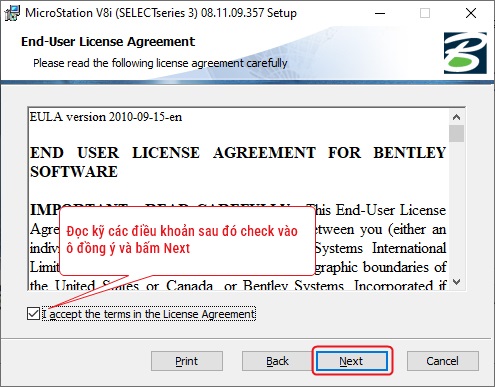Viewport: 495px width, 387px height.
Task: Click the Print button
Action: [187, 361]
